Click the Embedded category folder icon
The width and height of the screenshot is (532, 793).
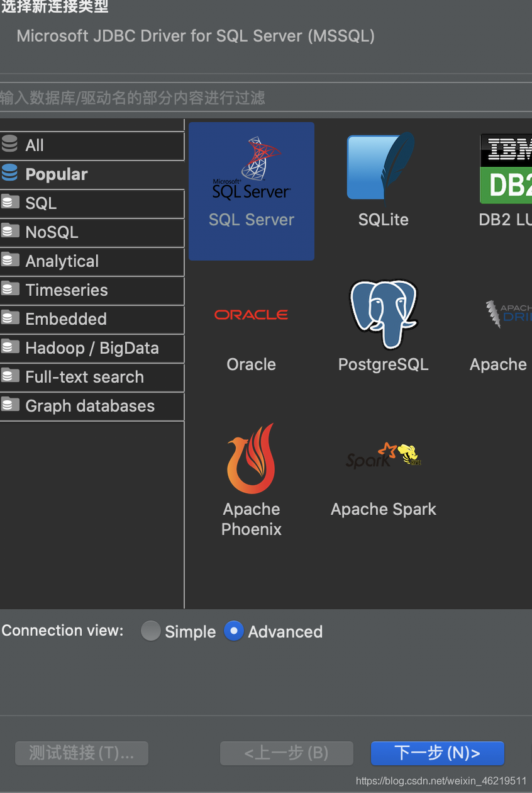9,318
